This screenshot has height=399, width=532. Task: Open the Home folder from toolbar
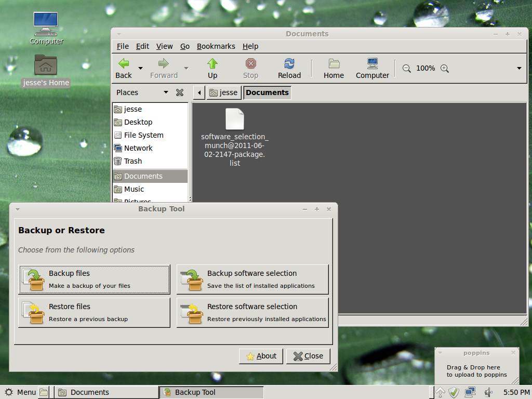tap(334, 69)
